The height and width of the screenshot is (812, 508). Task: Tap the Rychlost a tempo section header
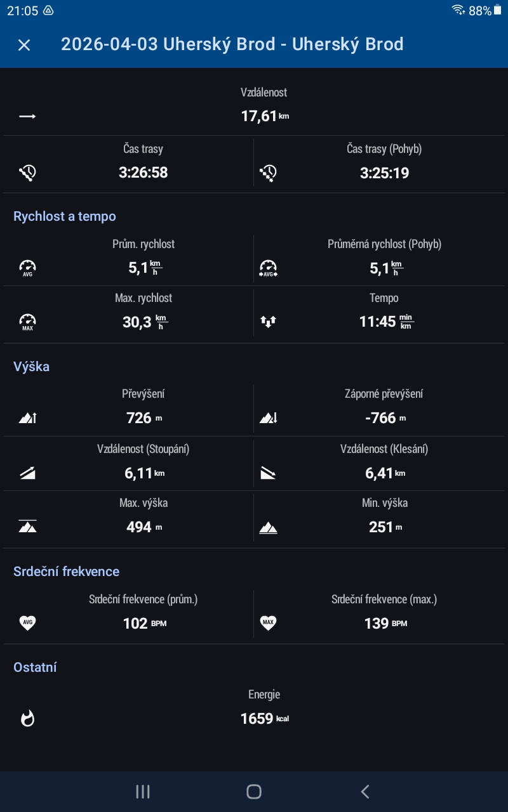(x=65, y=216)
